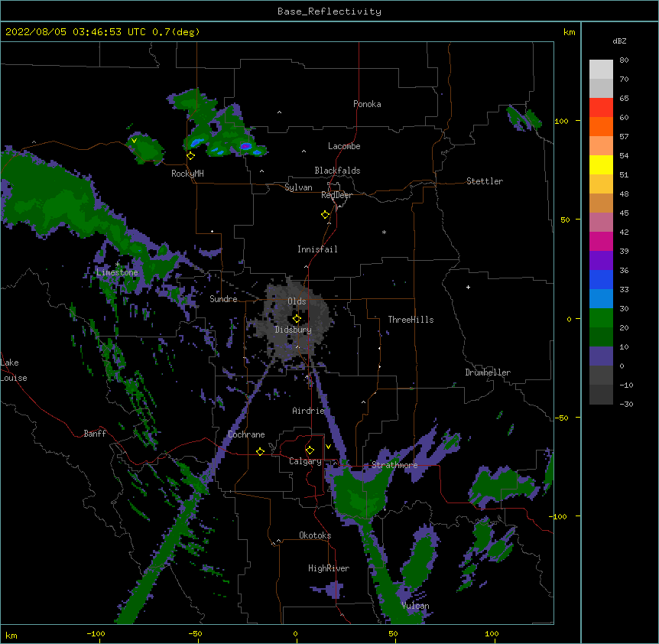Click the Base_Reflectivity title
This screenshot has height=644, width=659.
click(329, 11)
